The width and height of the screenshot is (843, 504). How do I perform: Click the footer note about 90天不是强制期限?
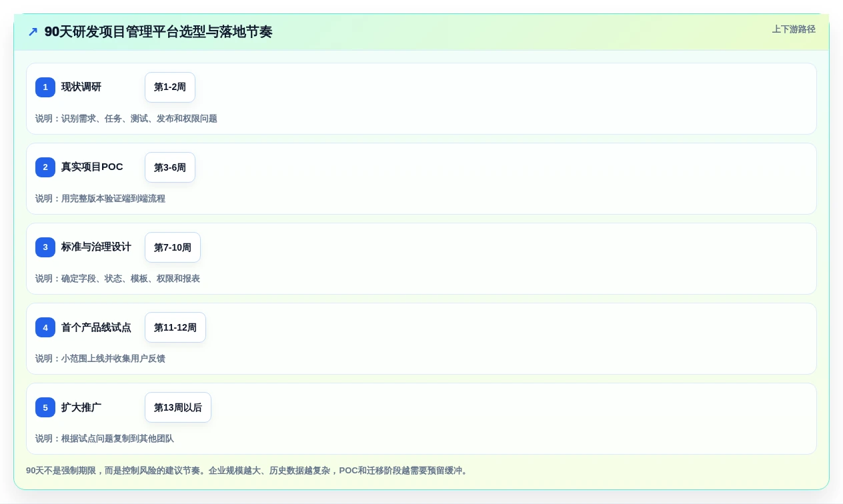(248, 471)
